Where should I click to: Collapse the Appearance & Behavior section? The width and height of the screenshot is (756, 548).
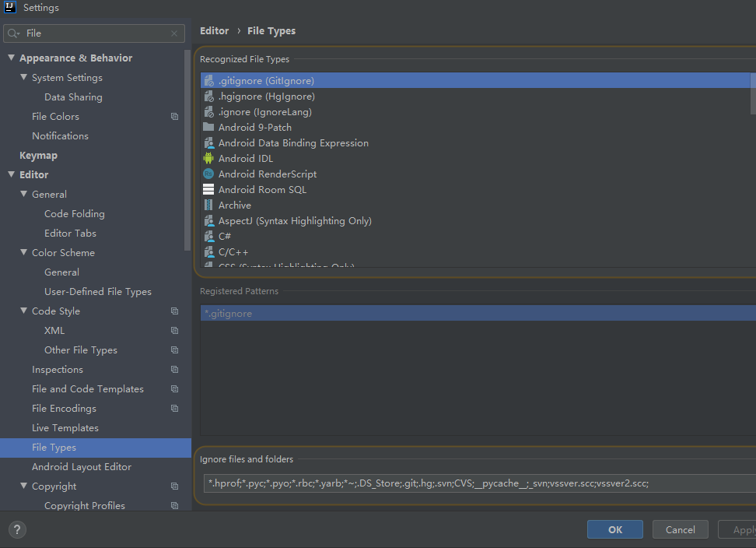[11, 58]
